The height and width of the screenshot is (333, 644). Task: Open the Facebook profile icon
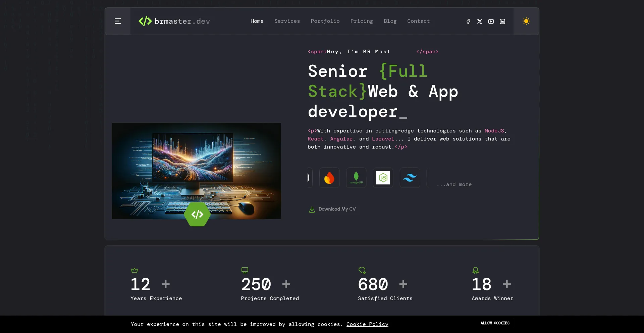click(x=468, y=21)
